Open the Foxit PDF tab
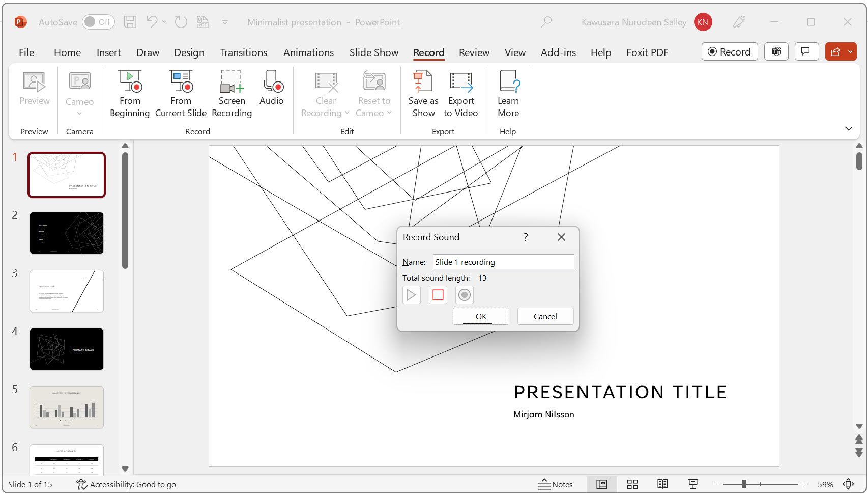Image resolution: width=868 pixels, height=494 pixels. point(647,52)
